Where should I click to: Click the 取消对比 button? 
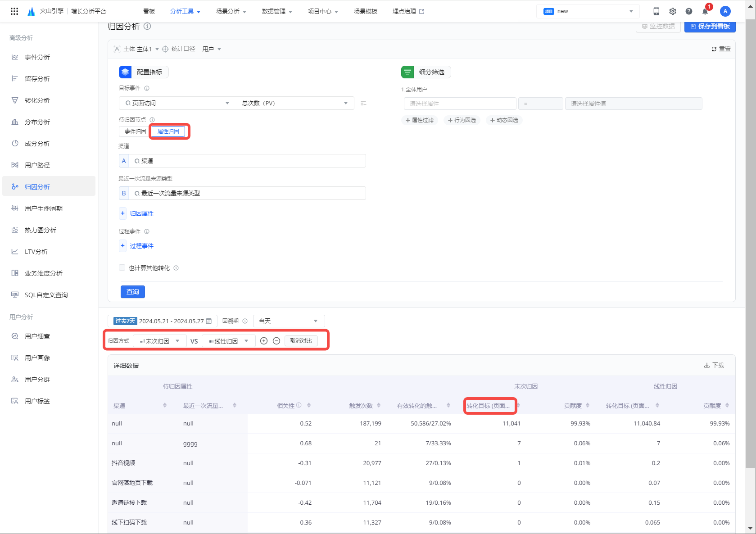(301, 341)
